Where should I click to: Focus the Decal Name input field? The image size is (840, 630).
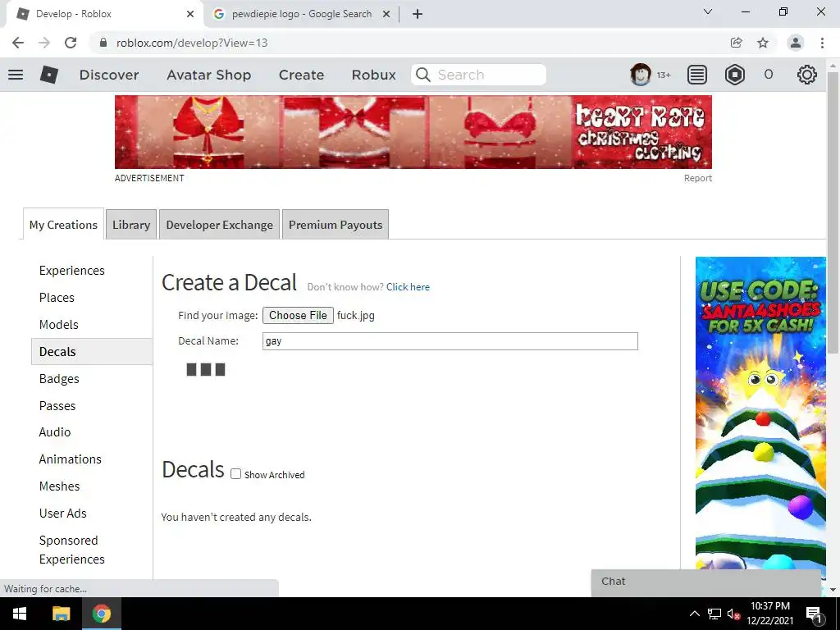(450, 341)
